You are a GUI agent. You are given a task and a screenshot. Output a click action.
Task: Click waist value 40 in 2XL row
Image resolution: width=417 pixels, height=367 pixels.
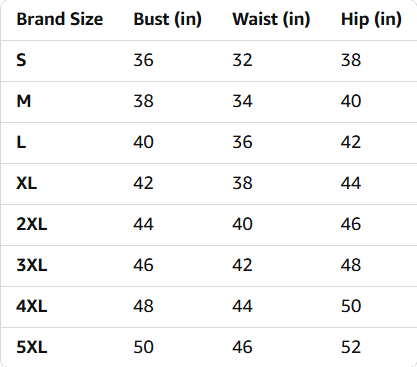(242, 224)
